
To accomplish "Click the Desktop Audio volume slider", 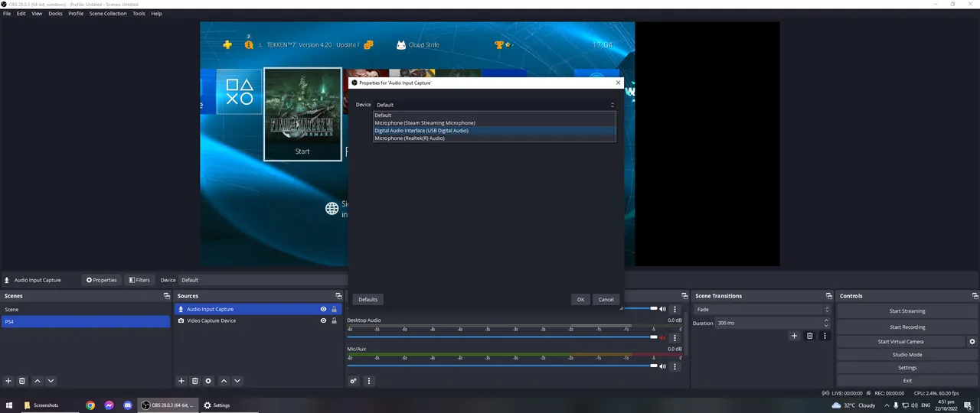I will click(503, 337).
